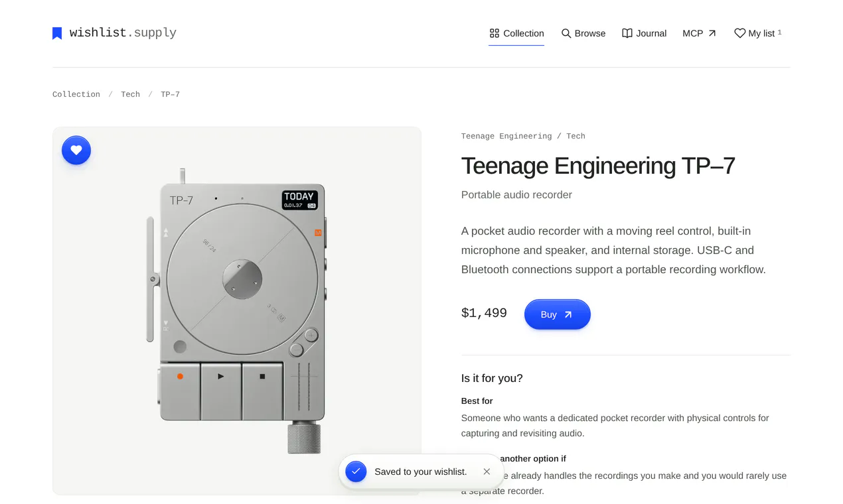Image resolution: width=843 pixels, height=504 pixels.
Task: Go to the Collection nav tab
Action: [516, 33]
